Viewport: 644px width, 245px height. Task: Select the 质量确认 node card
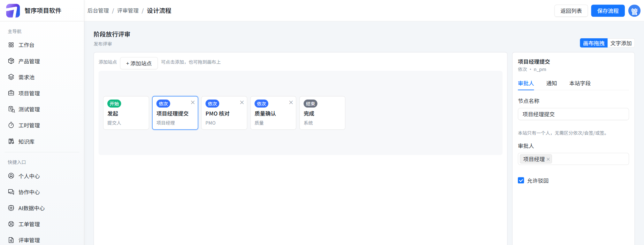pyautogui.click(x=273, y=113)
